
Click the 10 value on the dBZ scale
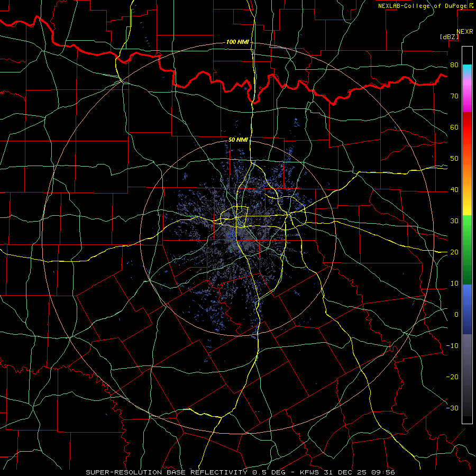pyautogui.click(x=454, y=283)
